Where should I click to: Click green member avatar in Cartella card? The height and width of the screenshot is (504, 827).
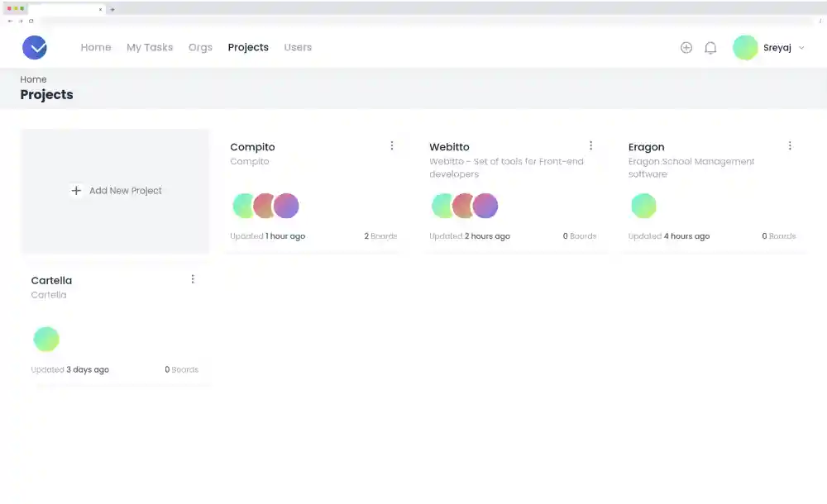[46, 339]
